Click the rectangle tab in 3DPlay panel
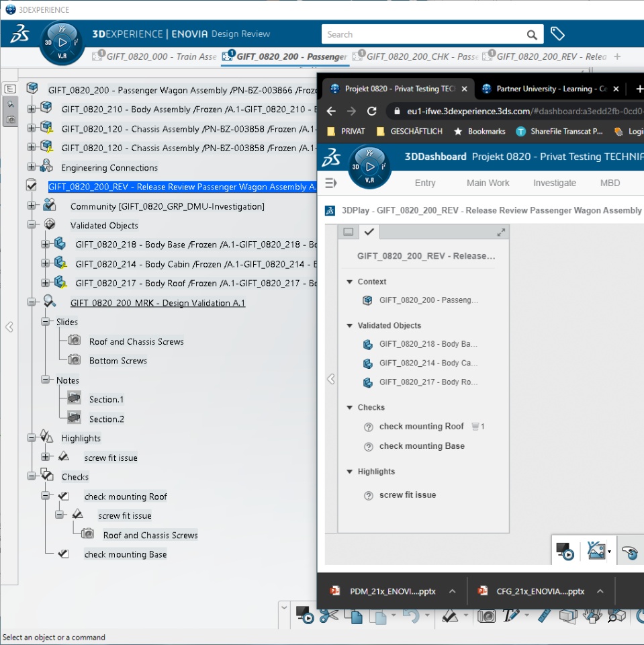 tap(349, 232)
